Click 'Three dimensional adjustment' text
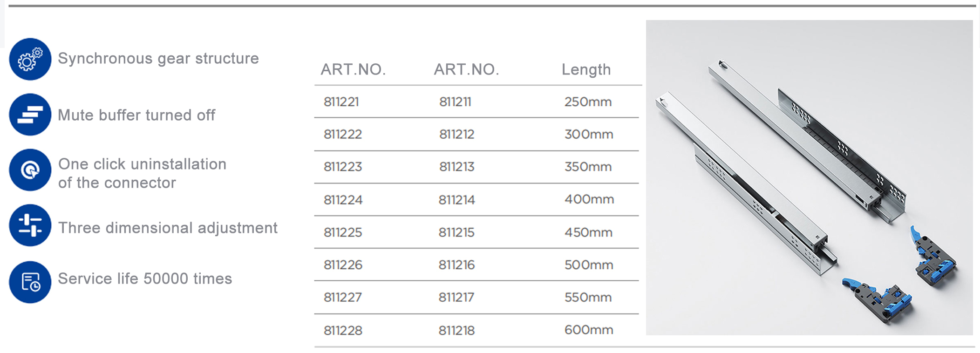 [168, 228]
